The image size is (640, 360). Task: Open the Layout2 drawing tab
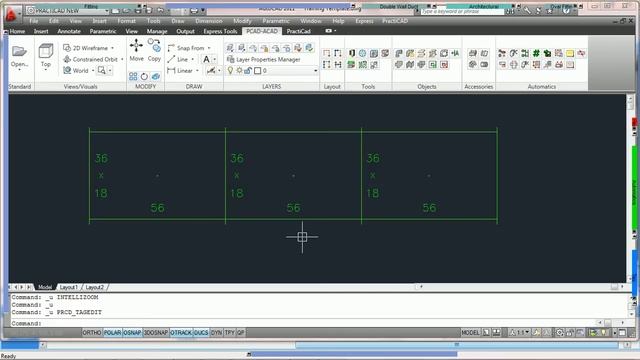click(x=95, y=287)
